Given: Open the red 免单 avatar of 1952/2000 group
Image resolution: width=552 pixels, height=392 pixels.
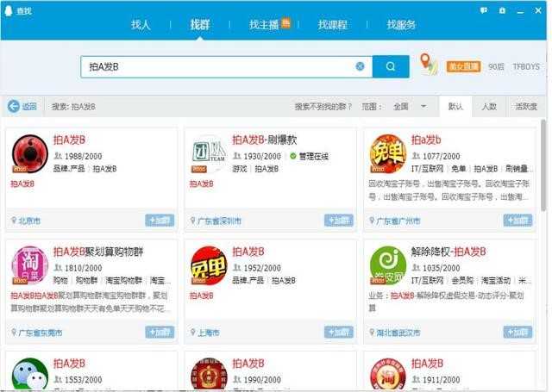Looking at the screenshot, I should pos(209,265).
